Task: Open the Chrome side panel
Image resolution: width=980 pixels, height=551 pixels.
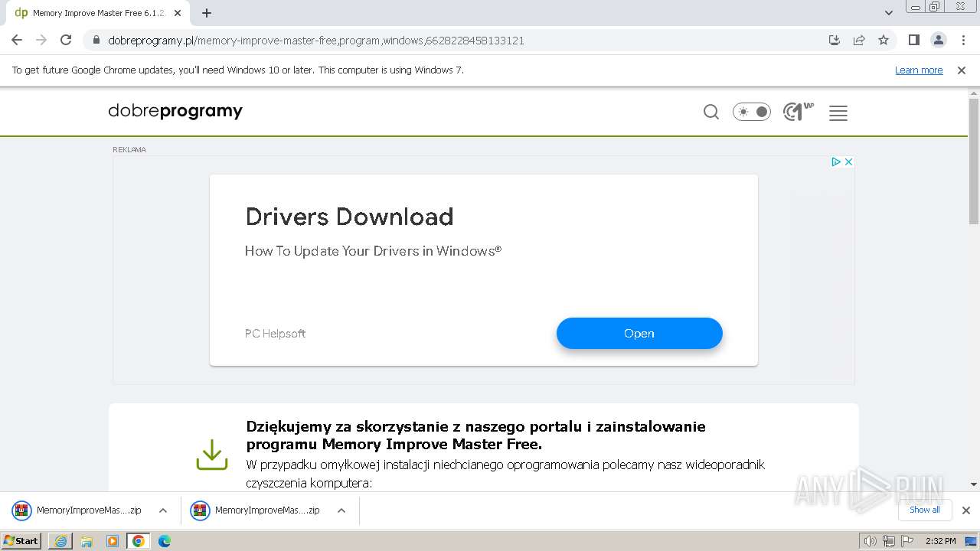Action: tap(913, 41)
